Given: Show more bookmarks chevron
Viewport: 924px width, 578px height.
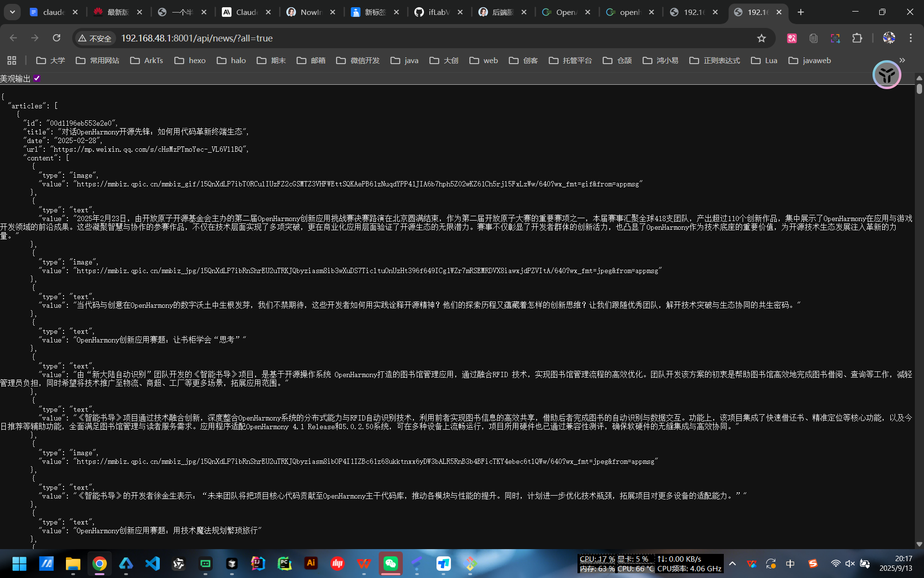Looking at the screenshot, I should (902, 60).
